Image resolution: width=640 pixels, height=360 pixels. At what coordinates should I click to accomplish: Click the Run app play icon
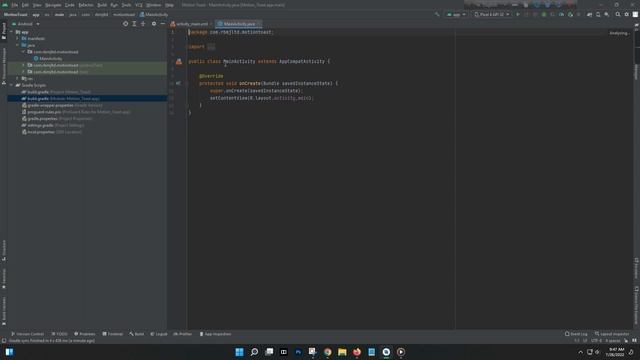click(x=518, y=14)
